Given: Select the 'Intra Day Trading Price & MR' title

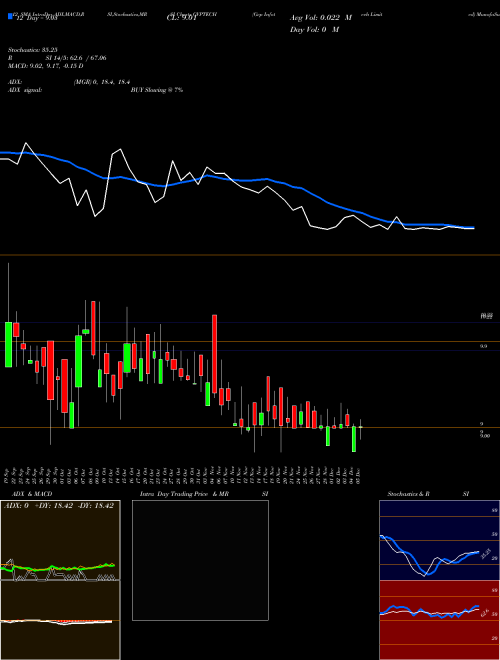Looking at the screenshot, I should (184, 494).
